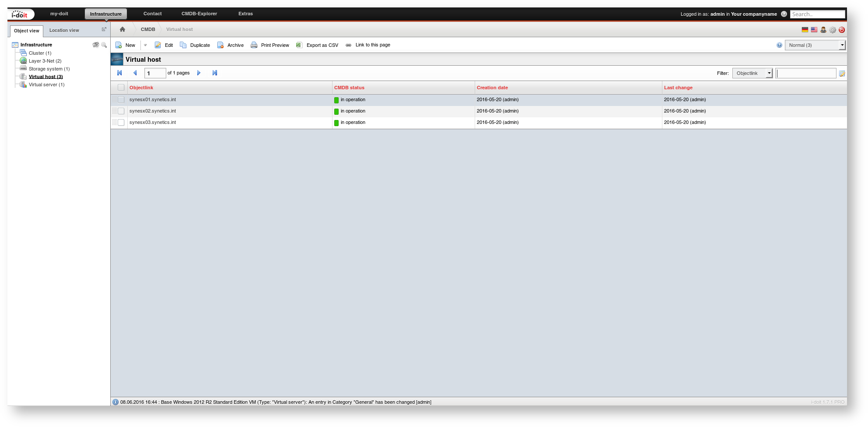Image resolution: width=868 pixels, height=427 pixels.
Task: Switch language to German flag
Action: click(x=805, y=30)
